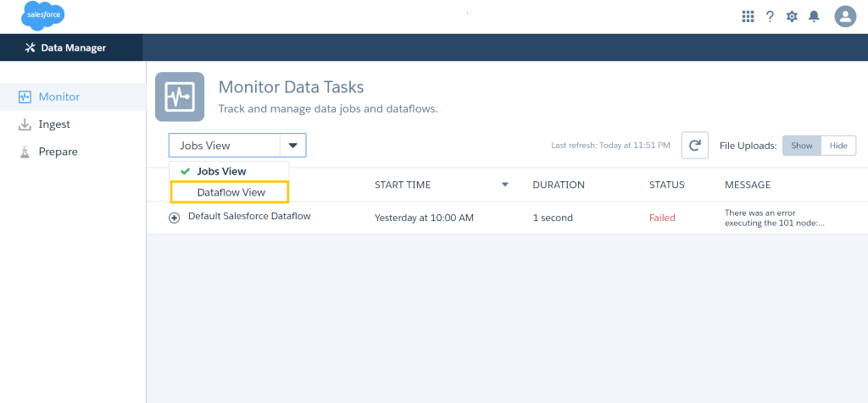This screenshot has width=868, height=403.
Task: Click the Monitor pulse icon in sidebar
Action: (x=25, y=97)
